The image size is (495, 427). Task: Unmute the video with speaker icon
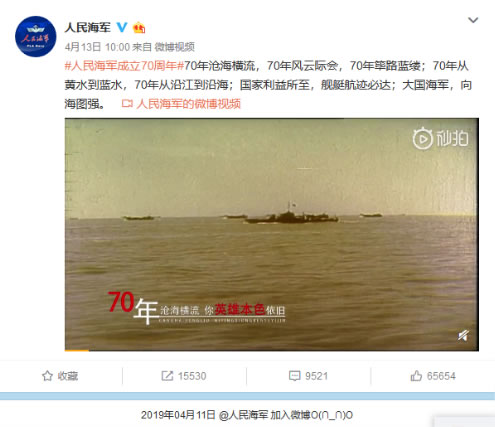click(x=463, y=335)
